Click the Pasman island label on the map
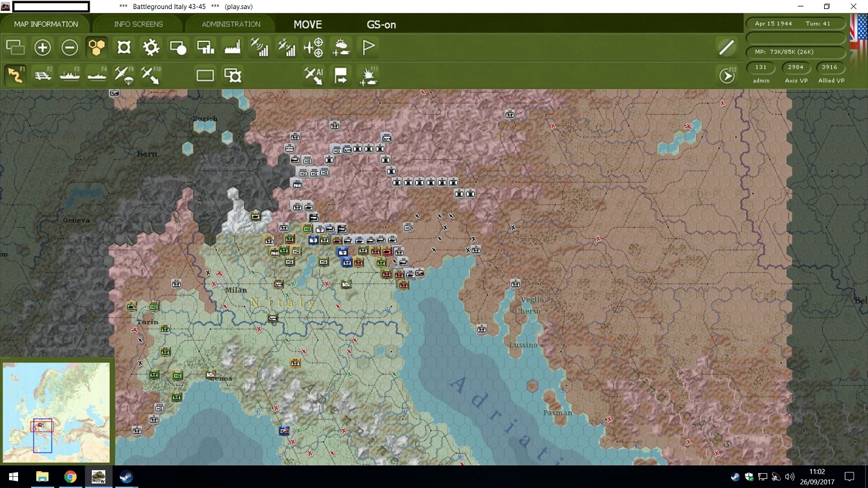 [x=557, y=412]
